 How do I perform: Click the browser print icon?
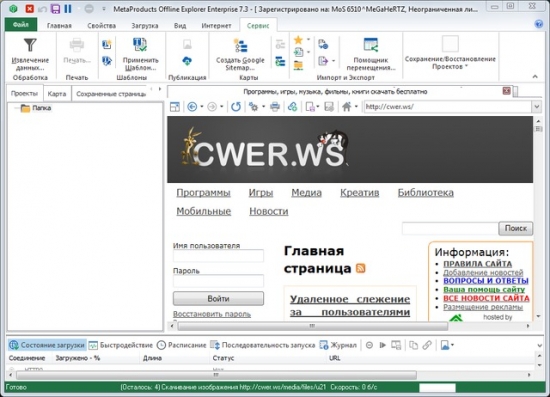275,107
